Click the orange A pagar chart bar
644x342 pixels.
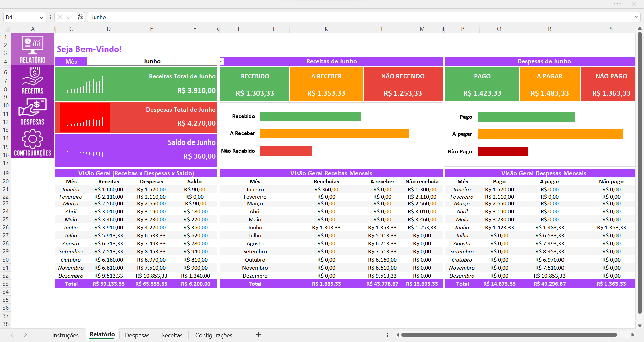pyautogui.click(x=550, y=134)
